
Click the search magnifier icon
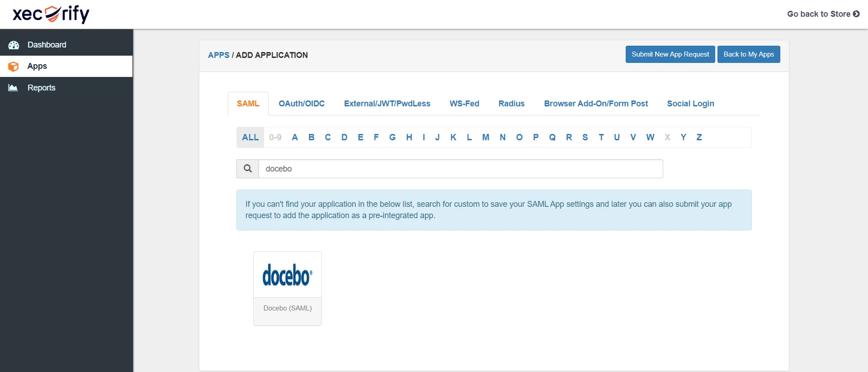coord(248,168)
